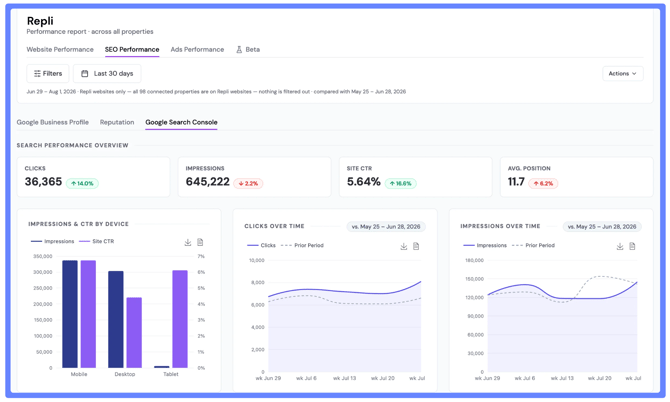Click the Impressions 645,222 metric card
The width and height of the screenshot is (670, 402).
tap(254, 177)
